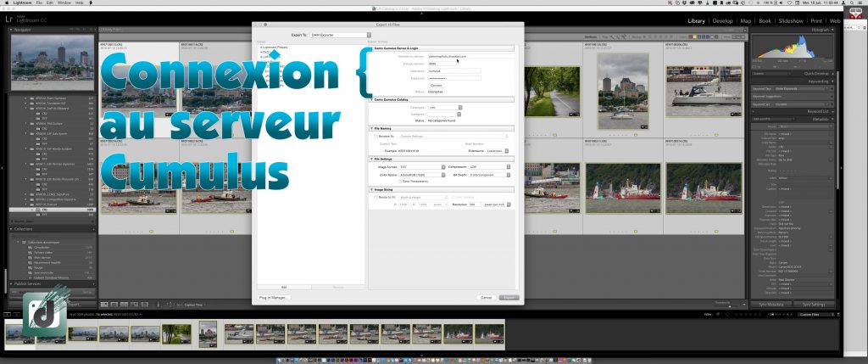Open the Color Space dropdown AdobeRGB (1998)
The width and height of the screenshot is (868, 364).
pyautogui.click(x=422, y=175)
